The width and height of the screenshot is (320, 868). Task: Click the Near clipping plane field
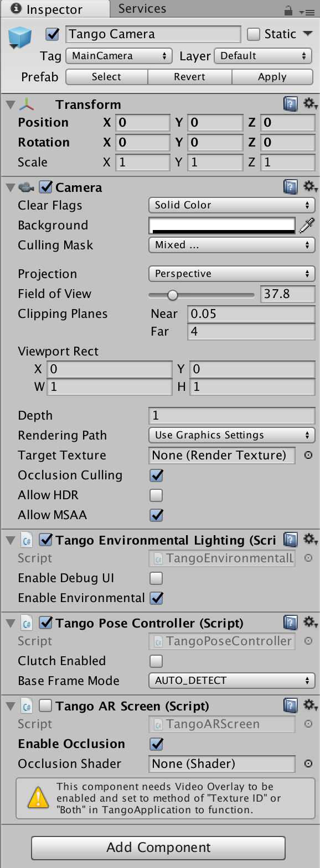[251, 313]
